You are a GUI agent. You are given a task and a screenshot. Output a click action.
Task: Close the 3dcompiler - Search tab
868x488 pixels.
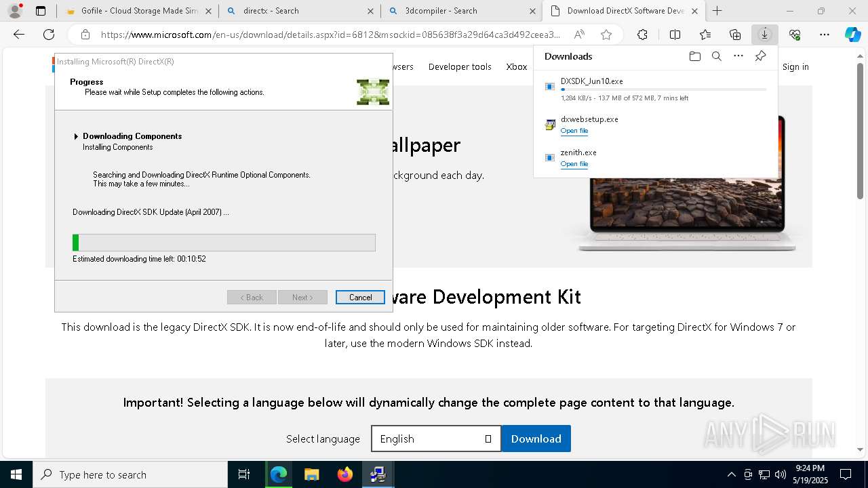click(532, 11)
